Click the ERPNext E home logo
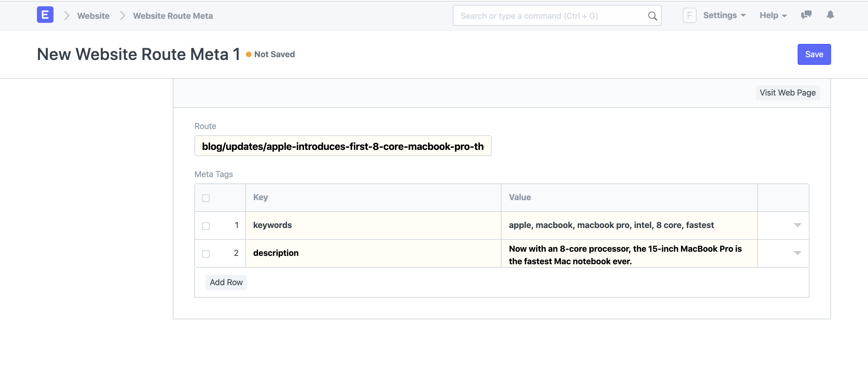868x380 pixels. coord(45,15)
